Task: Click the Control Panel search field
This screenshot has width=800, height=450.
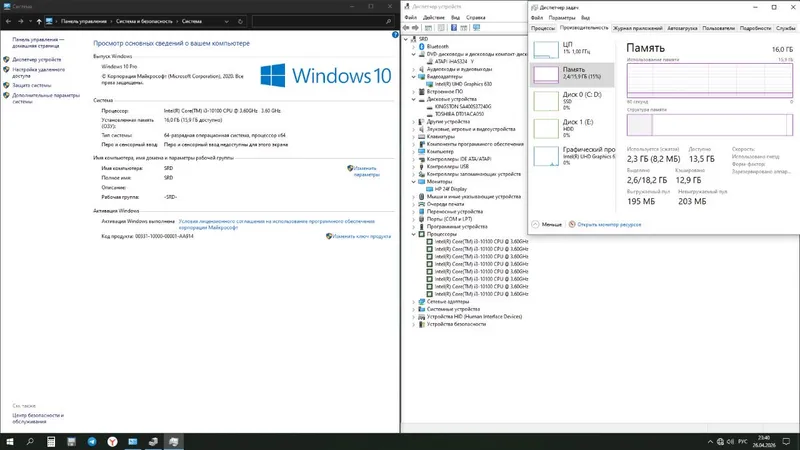Action: tap(322, 21)
